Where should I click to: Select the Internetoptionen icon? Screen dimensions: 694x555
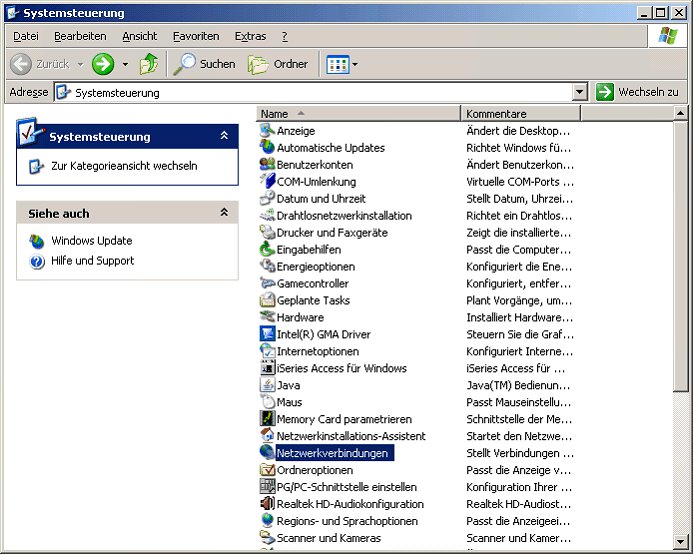click(x=267, y=351)
